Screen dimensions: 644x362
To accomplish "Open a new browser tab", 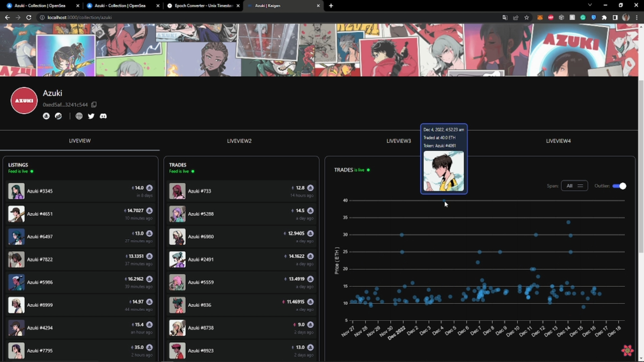I will (x=331, y=6).
